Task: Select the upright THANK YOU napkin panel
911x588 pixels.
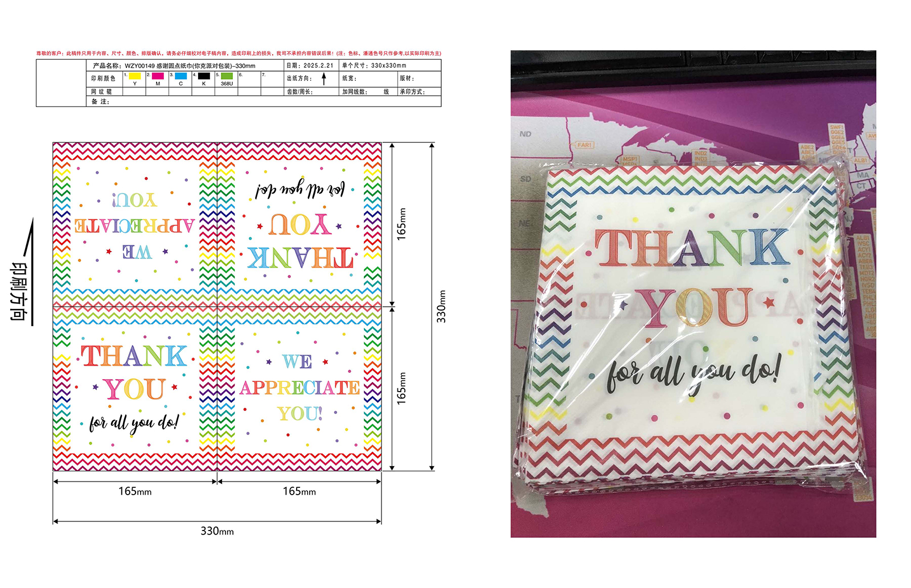Action: (134, 389)
